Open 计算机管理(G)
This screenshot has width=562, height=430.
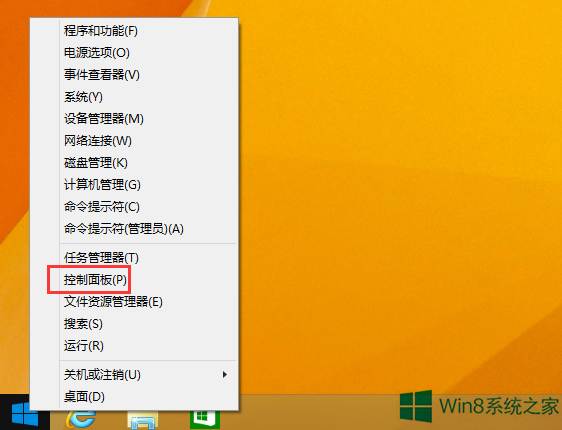148,185
